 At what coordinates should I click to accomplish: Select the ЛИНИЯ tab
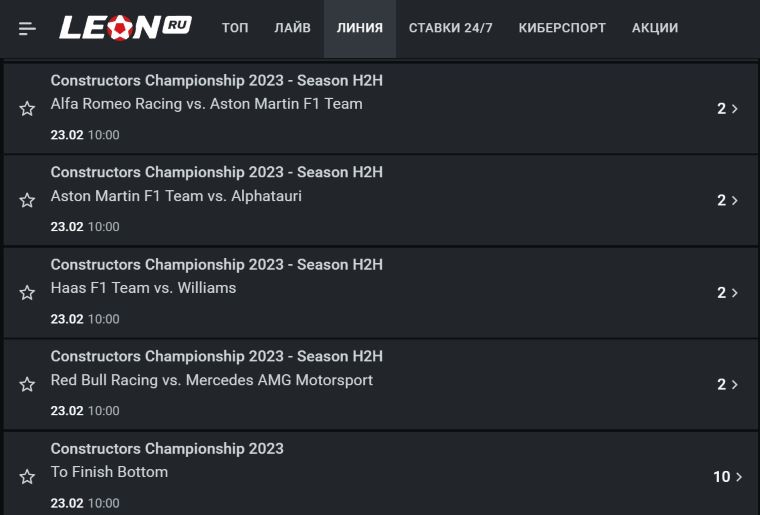click(x=359, y=28)
